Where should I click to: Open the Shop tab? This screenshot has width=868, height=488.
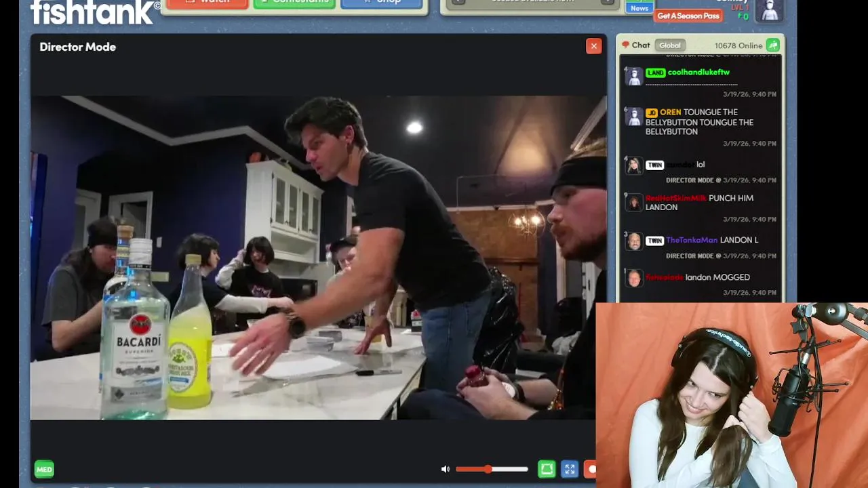point(383,3)
